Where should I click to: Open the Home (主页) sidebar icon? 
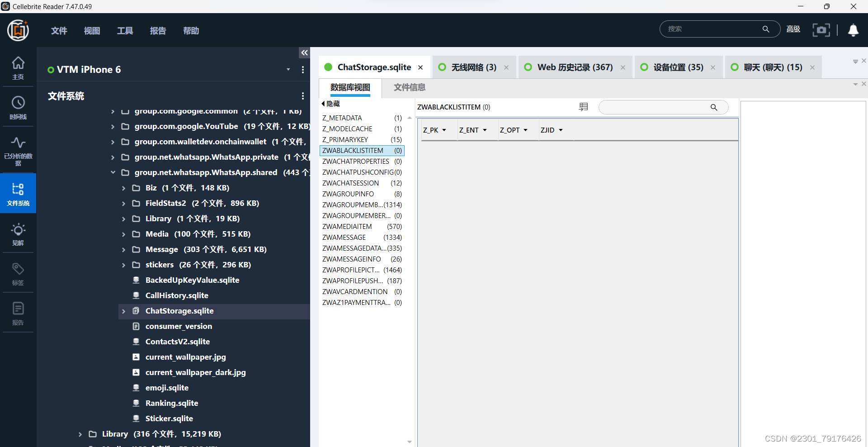tap(18, 68)
